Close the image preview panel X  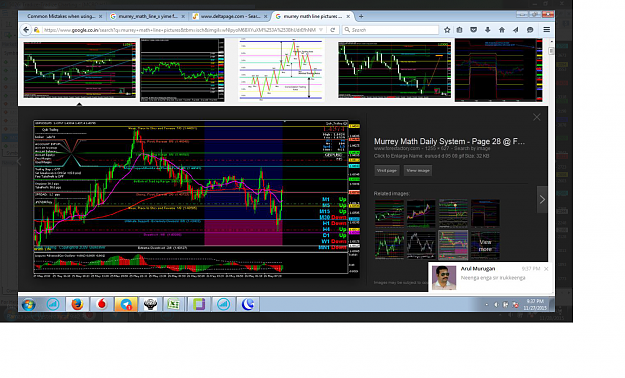point(537,117)
